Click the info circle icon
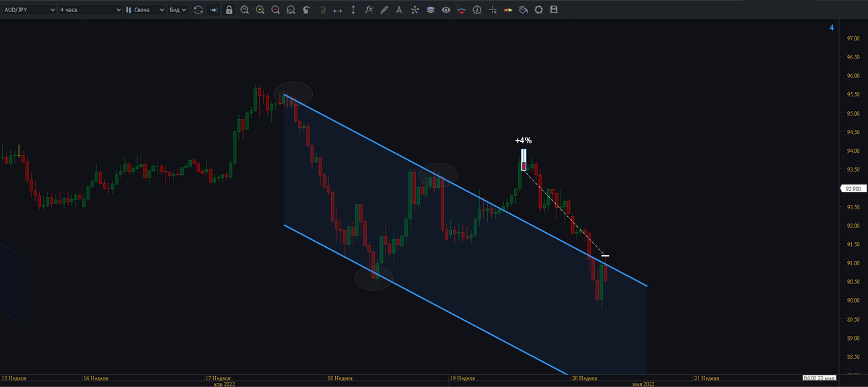This screenshot has width=868, height=387. click(477, 10)
